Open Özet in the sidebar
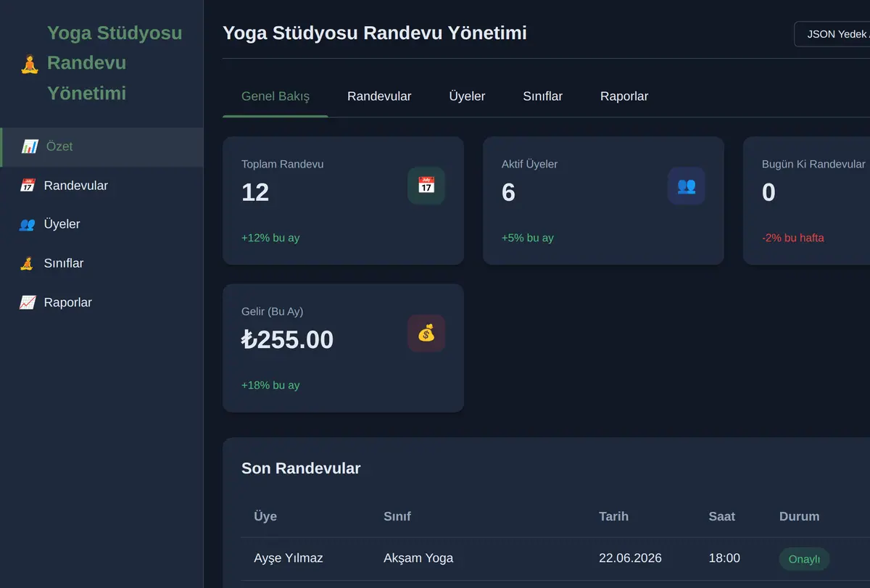This screenshot has height=588, width=870. pyautogui.click(x=101, y=146)
